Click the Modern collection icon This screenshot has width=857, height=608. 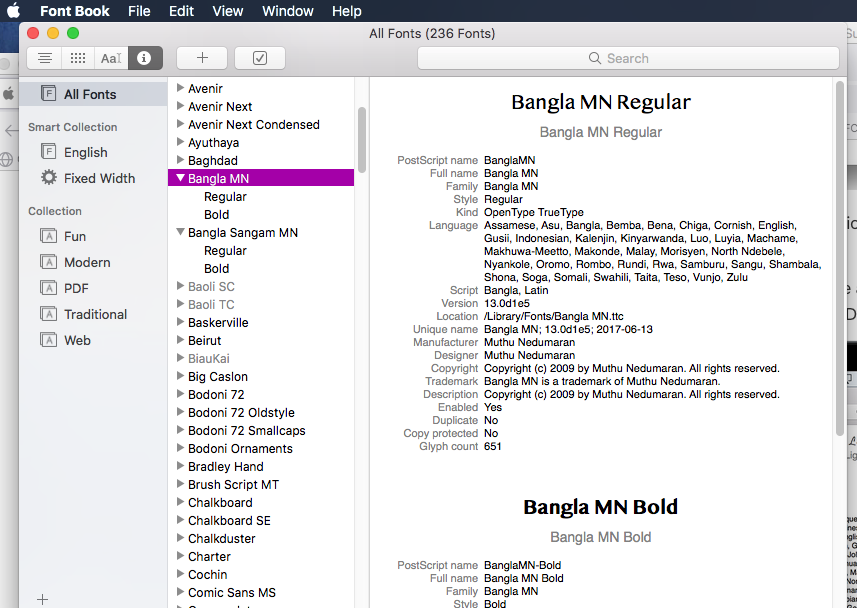49,262
